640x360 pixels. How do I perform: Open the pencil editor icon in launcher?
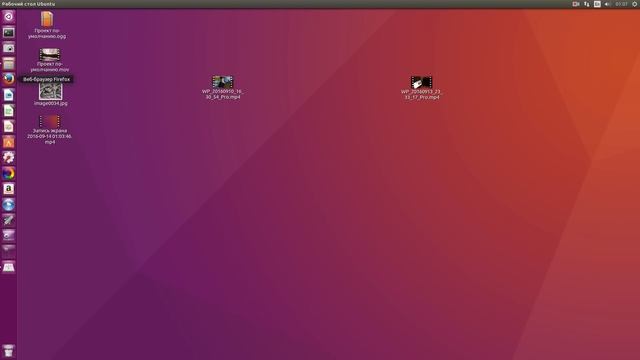pyautogui.click(x=9, y=220)
